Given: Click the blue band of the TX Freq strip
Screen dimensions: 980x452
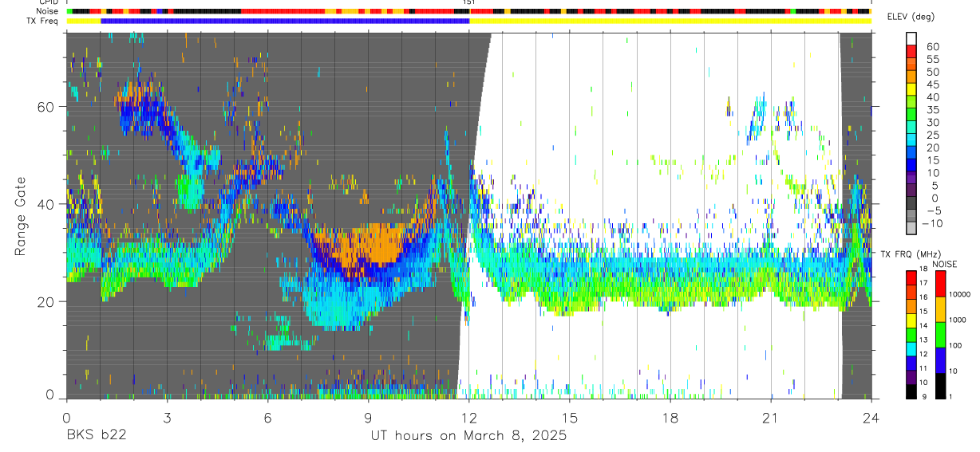Looking at the screenshot, I should tap(285, 21).
